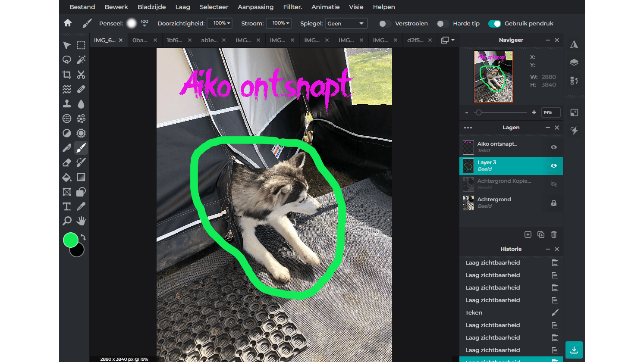Open the Stroom 100% dropdown

[x=279, y=23]
